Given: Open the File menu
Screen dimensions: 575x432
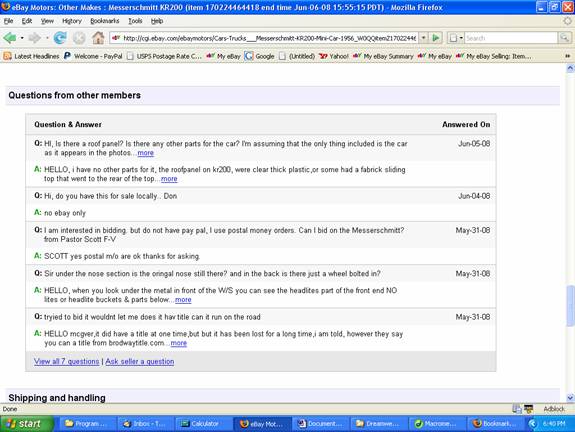Looking at the screenshot, I should 8,21.
